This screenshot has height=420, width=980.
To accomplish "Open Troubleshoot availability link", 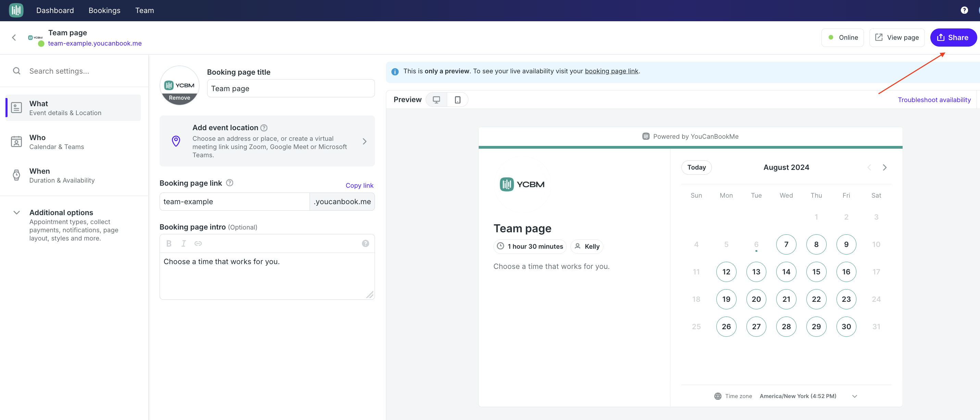I will (x=934, y=100).
